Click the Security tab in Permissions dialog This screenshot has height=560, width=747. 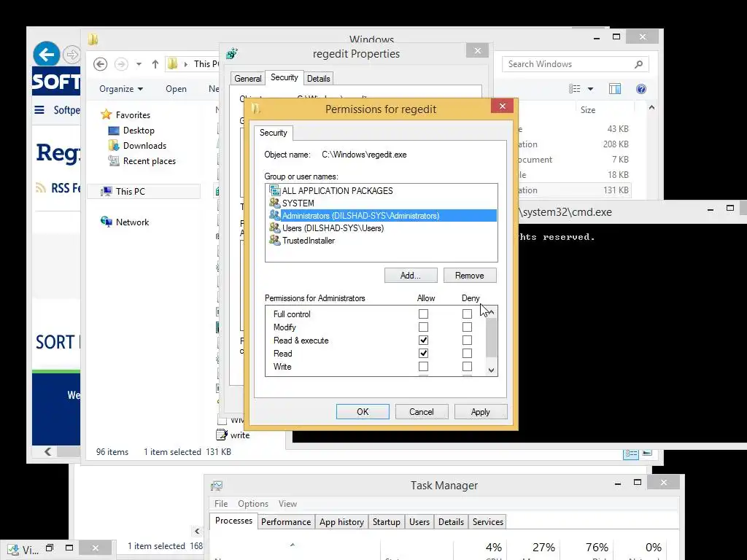[273, 133]
